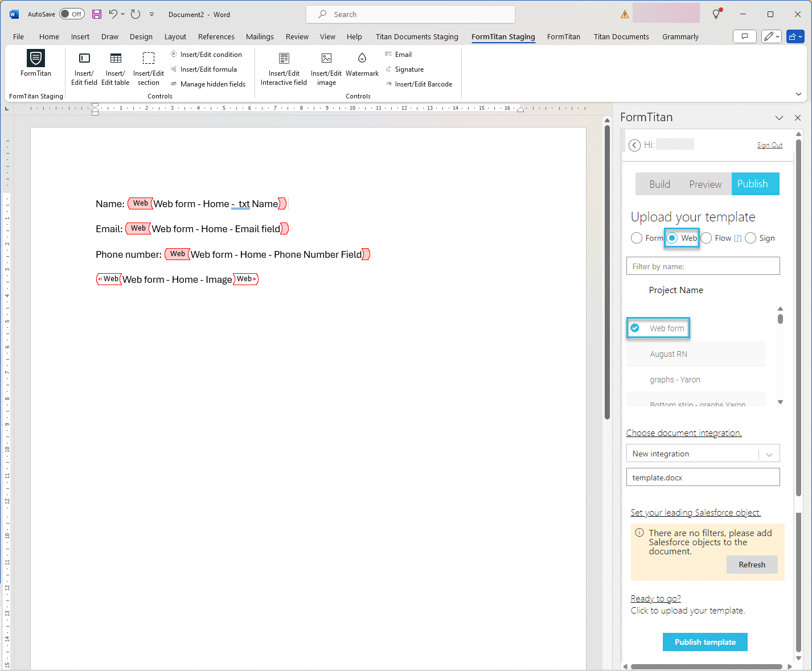Click the back arrow in FormTitan pane
812x671 pixels.
click(x=634, y=145)
